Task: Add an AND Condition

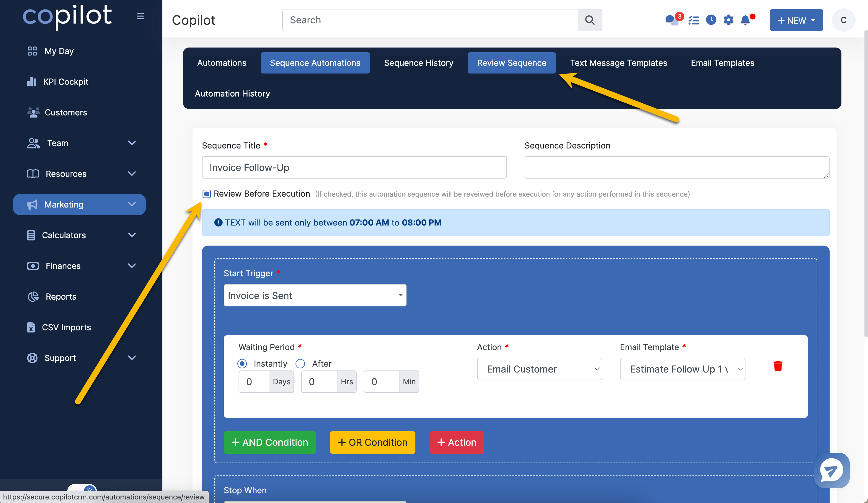Action: coord(270,442)
